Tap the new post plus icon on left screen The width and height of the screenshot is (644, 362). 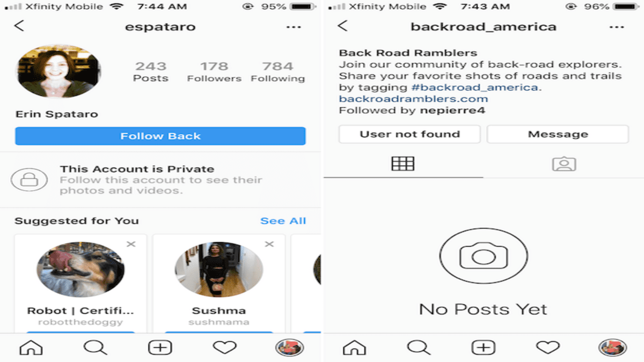click(160, 348)
